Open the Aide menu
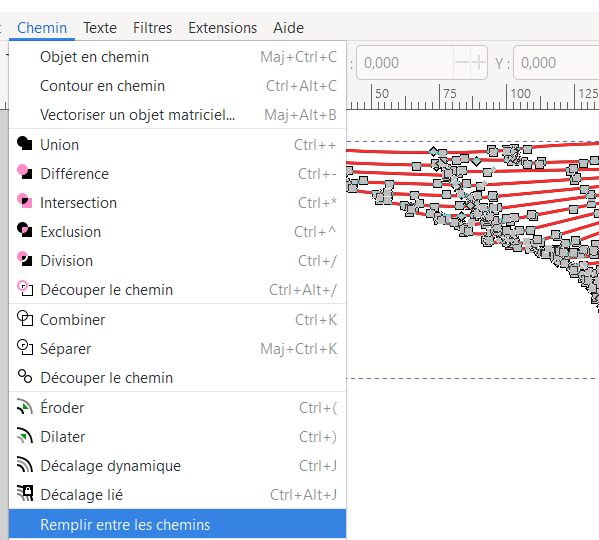Viewport: 599px width, 540px height. (x=288, y=28)
